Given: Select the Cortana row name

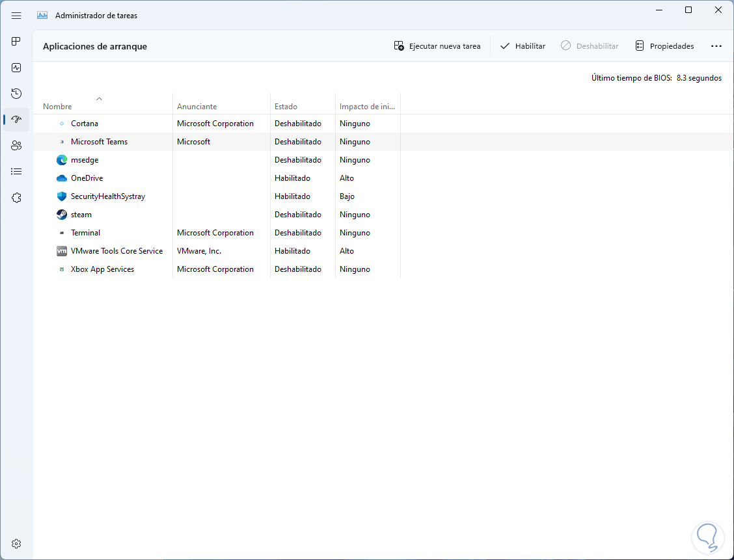Looking at the screenshot, I should pyautogui.click(x=84, y=124).
